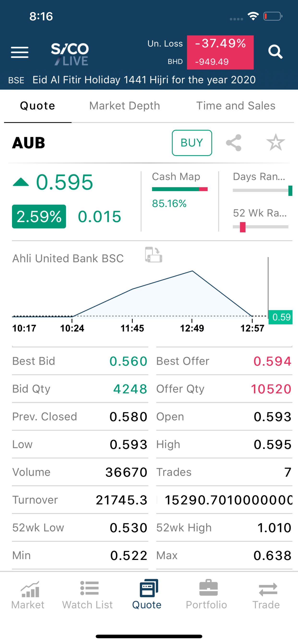Viewport: 298px width, 644px height.
Task: Tap the 12:49 chart time marker
Action: click(192, 328)
